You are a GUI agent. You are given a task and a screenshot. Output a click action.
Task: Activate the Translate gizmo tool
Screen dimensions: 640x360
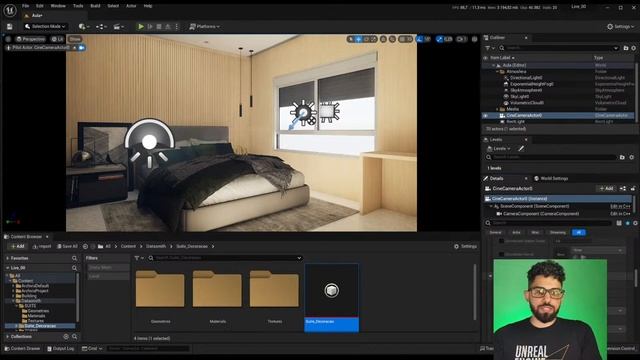click(358, 39)
